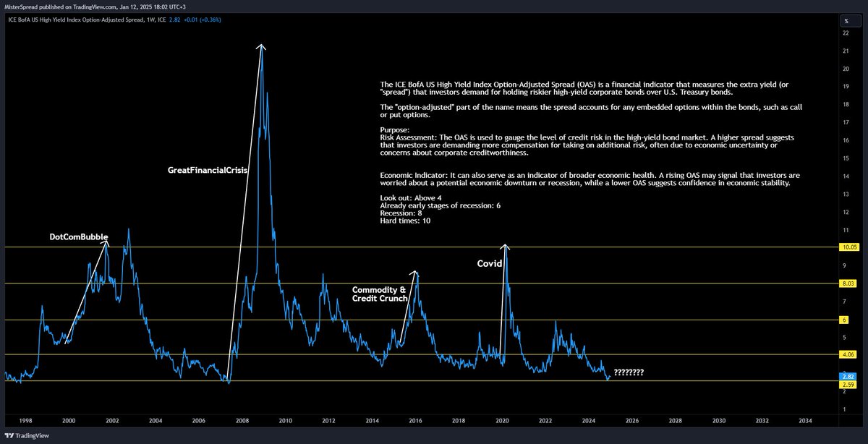
Task: Click the 2014 label on time axis
Action: (x=373, y=419)
